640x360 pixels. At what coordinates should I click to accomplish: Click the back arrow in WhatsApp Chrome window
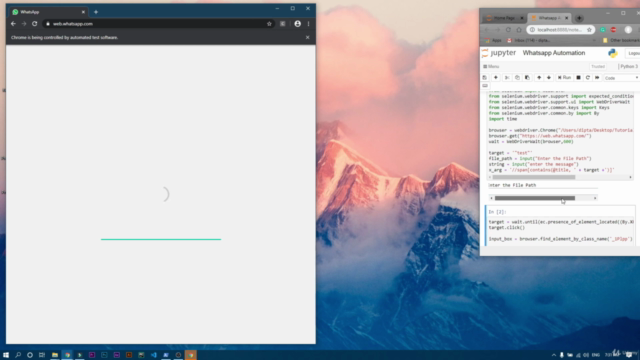(x=13, y=24)
